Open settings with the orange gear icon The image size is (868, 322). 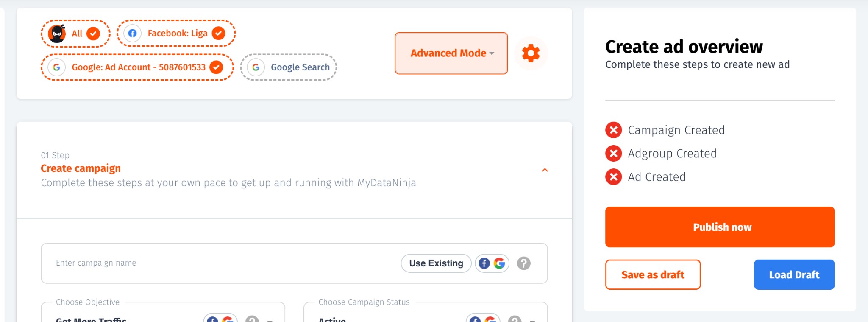coord(531,53)
